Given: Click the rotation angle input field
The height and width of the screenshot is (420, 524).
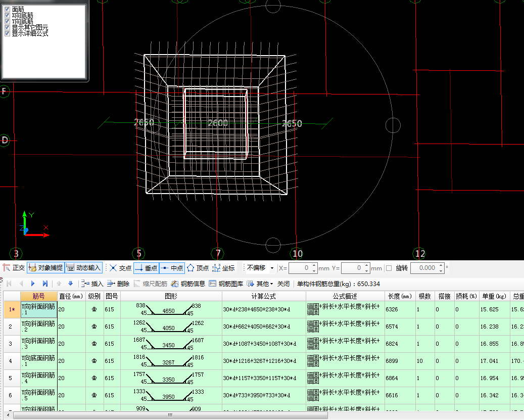Looking at the screenshot, I should pos(424,268).
